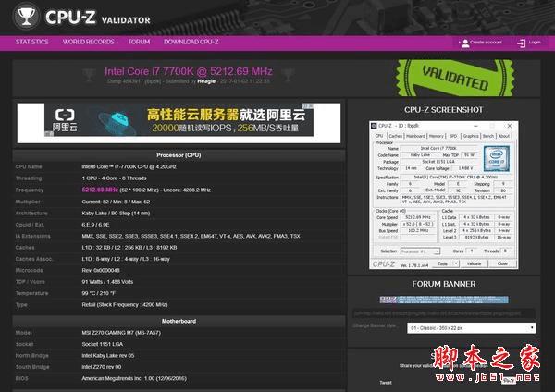Image resolution: width=555 pixels, height=392 pixels.
Task: Open submitter Heagle's profile
Action: click(x=206, y=81)
